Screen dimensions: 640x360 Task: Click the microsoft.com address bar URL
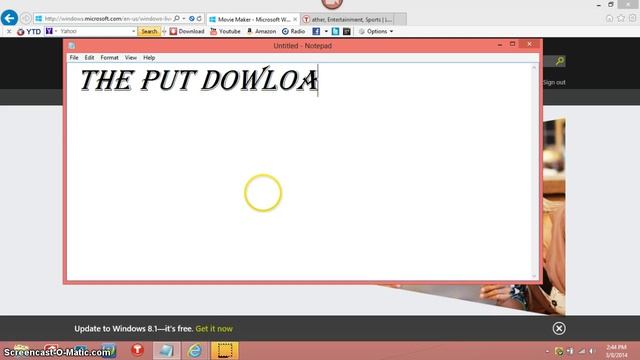click(108, 19)
